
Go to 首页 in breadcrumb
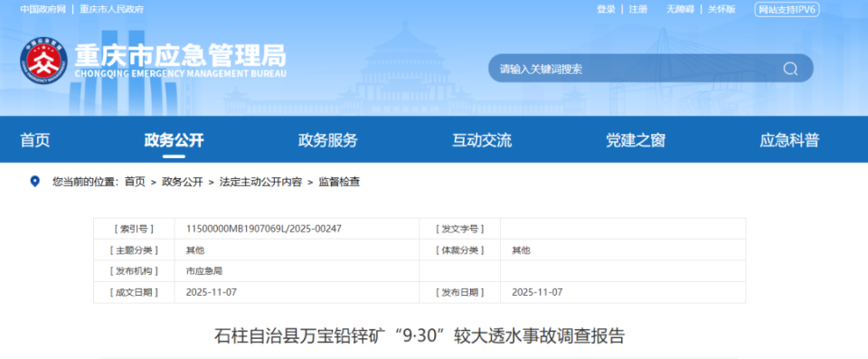click(x=135, y=182)
